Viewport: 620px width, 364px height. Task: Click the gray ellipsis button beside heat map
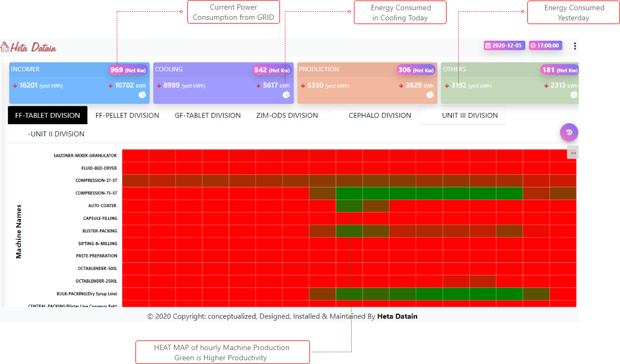pos(573,153)
